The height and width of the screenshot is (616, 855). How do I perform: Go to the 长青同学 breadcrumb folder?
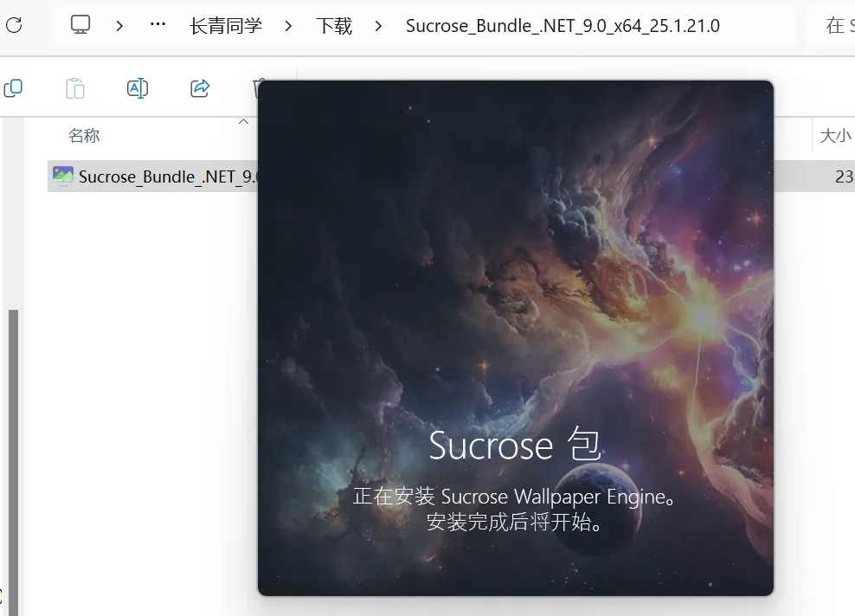pyautogui.click(x=225, y=26)
